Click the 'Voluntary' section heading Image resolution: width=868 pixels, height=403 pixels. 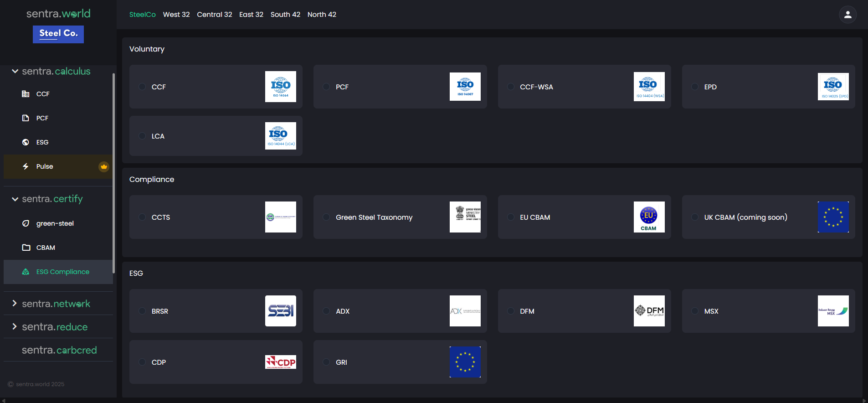point(147,49)
